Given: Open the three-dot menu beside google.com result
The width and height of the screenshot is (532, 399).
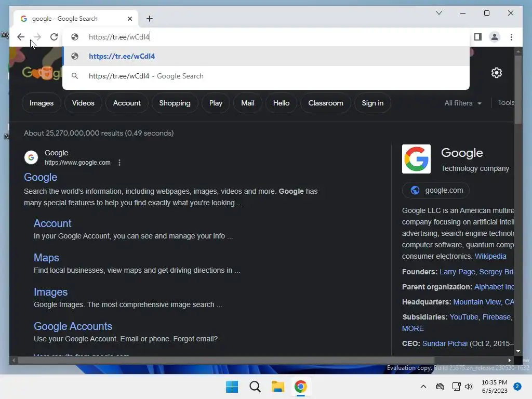Looking at the screenshot, I should 119,163.
